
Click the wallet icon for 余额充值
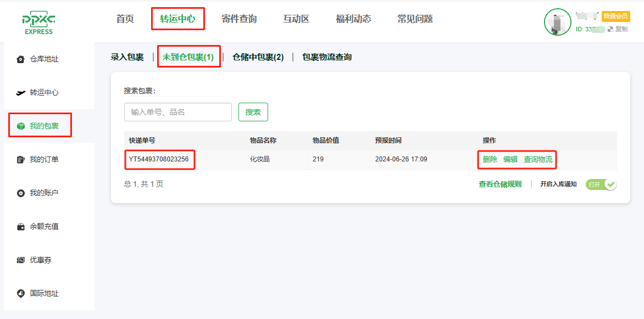(x=21, y=227)
